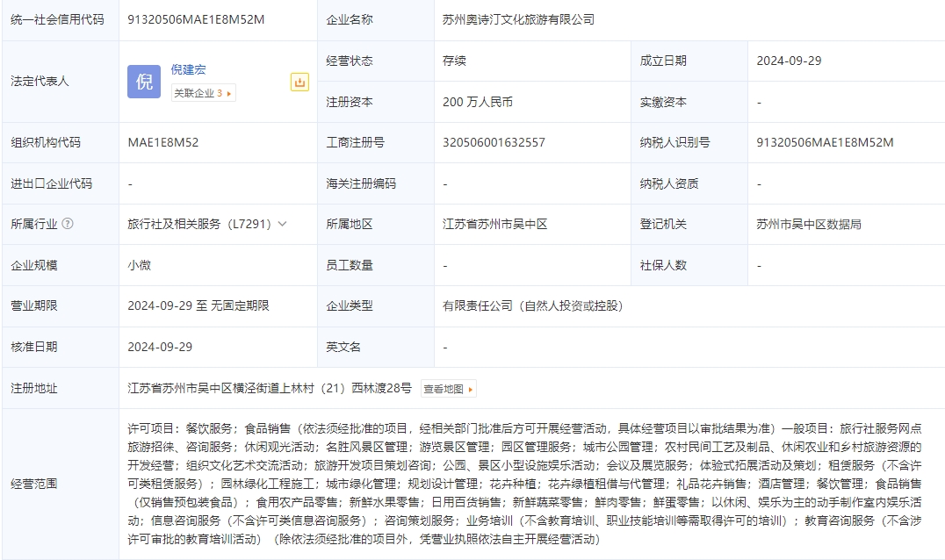The height and width of the screenshot is (560, 945).
Task: Click the 纳税人识别号 label
Action: pyautogui.click(x=675, y=143)
